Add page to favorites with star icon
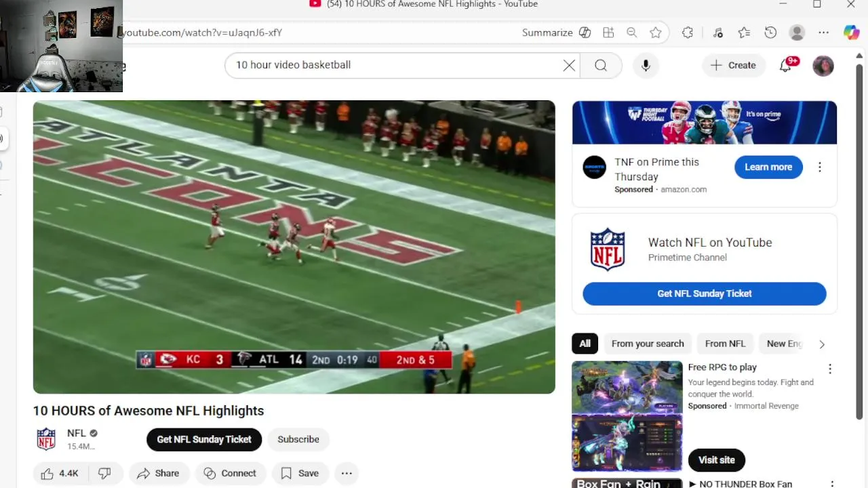Viewport: 868px width, 488px height. pyautogui.click(x=655, y=33)
